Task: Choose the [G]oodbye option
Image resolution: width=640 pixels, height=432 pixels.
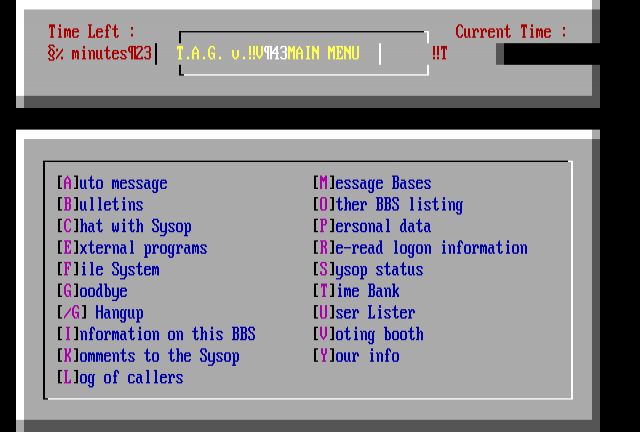Action: 92,292
